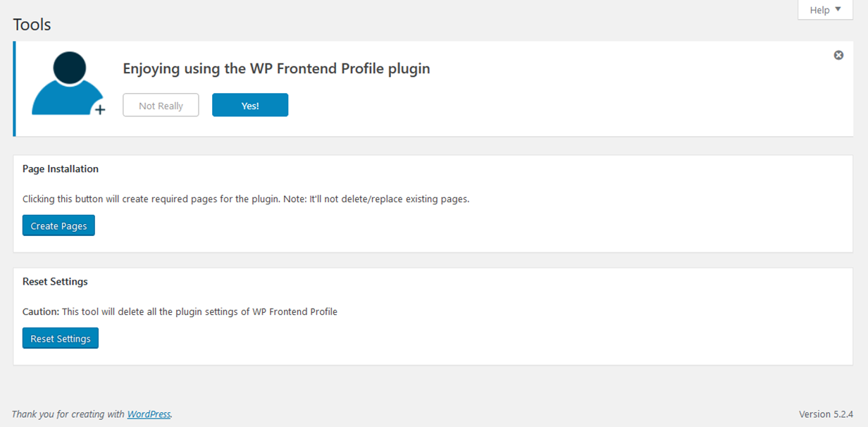This screenshot has width=868, height=427.
Task: Click the bold "Caution:" label
Action: pyautogui.click(x=41, y=311)
